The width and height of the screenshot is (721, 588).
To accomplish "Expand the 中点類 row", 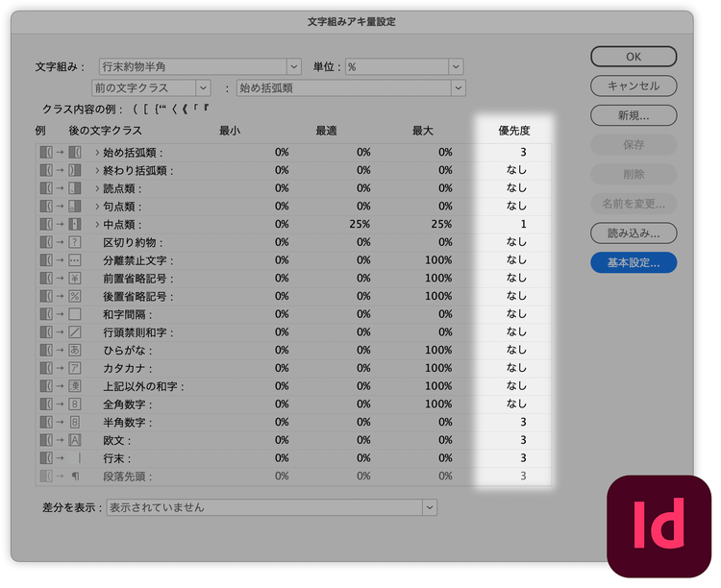I will (97, 224).
